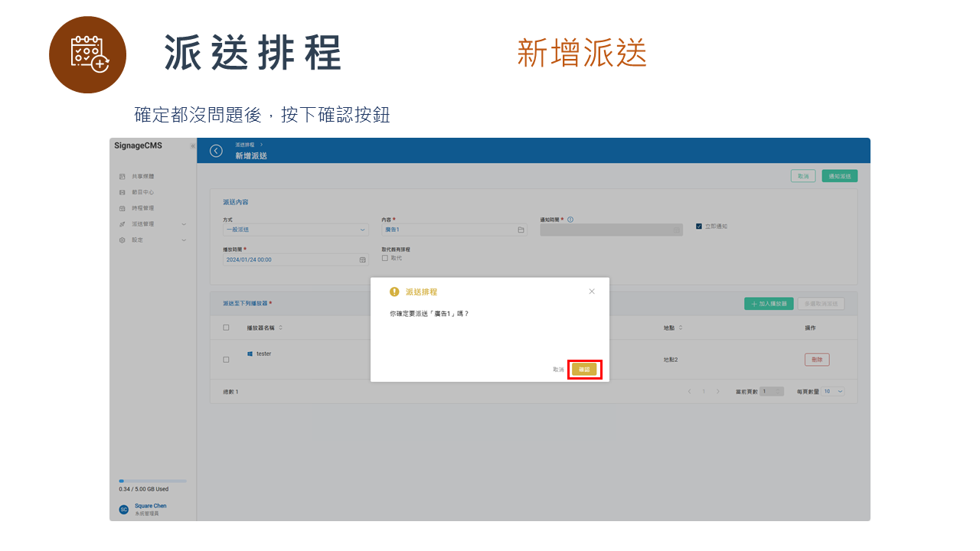Viewport: 980px width, 551px height.
Task: Click the back arrow beside 新增派送
Action: [x=215, y=151]
